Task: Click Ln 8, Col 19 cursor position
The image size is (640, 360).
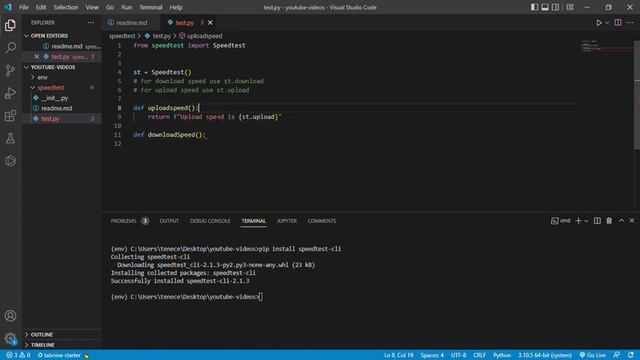Action: coord(398,356)
